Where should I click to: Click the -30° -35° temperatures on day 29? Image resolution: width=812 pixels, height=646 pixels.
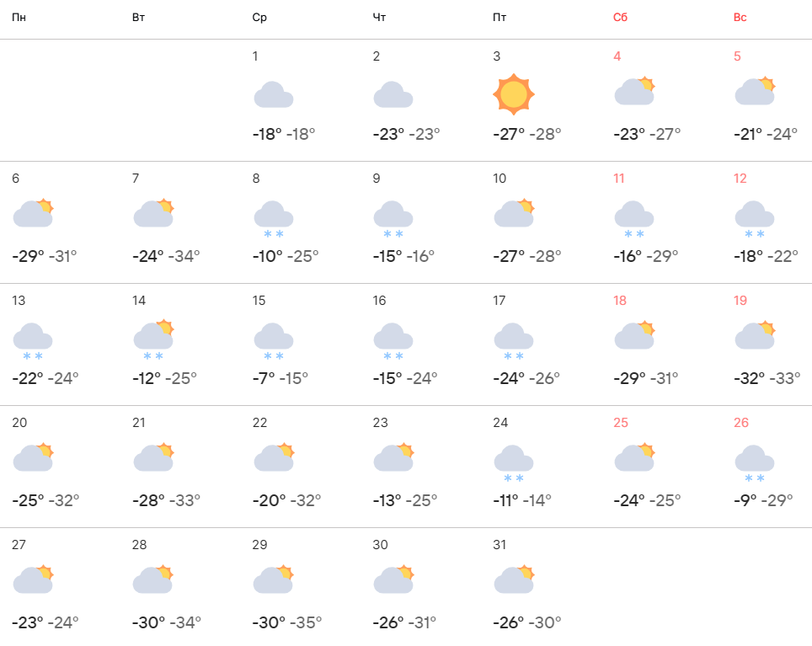(x=287, y=622)
